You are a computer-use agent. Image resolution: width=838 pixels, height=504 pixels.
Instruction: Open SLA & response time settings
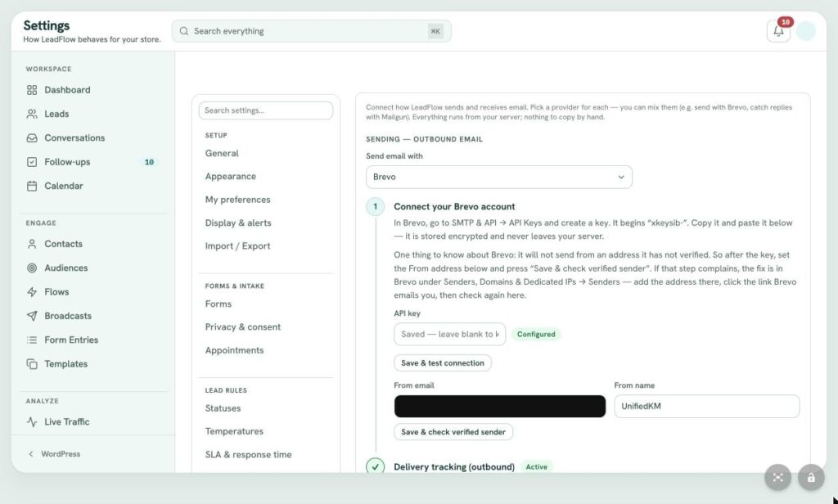point(249,454)
